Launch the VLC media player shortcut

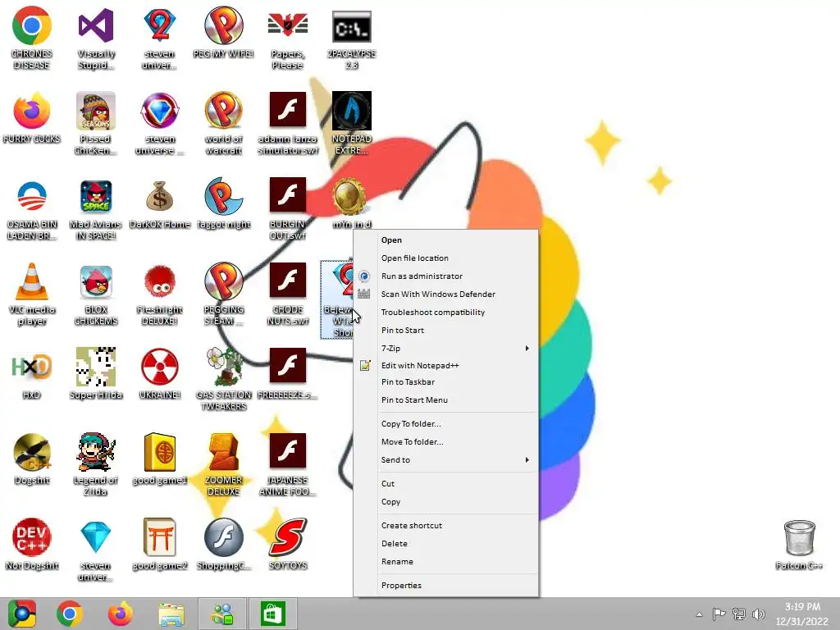tap(32, 281)
